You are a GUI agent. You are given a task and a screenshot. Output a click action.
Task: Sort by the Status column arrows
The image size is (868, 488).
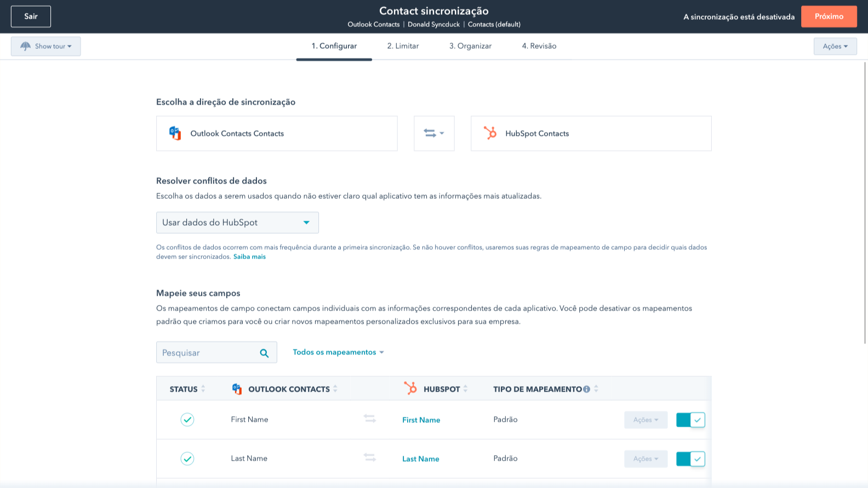[x=203, y=389]
